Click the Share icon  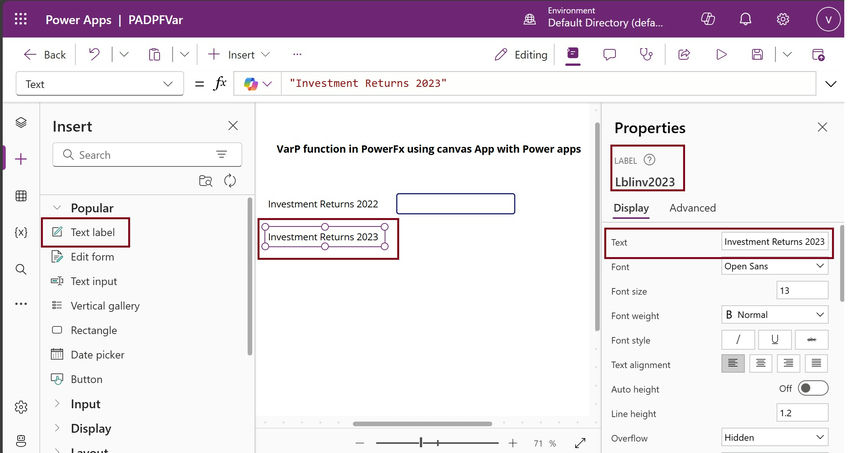pos(684,55)
